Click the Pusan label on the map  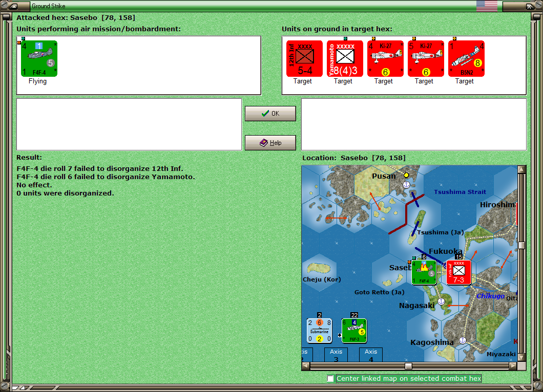pyautogui.click(x=384, y=176)
